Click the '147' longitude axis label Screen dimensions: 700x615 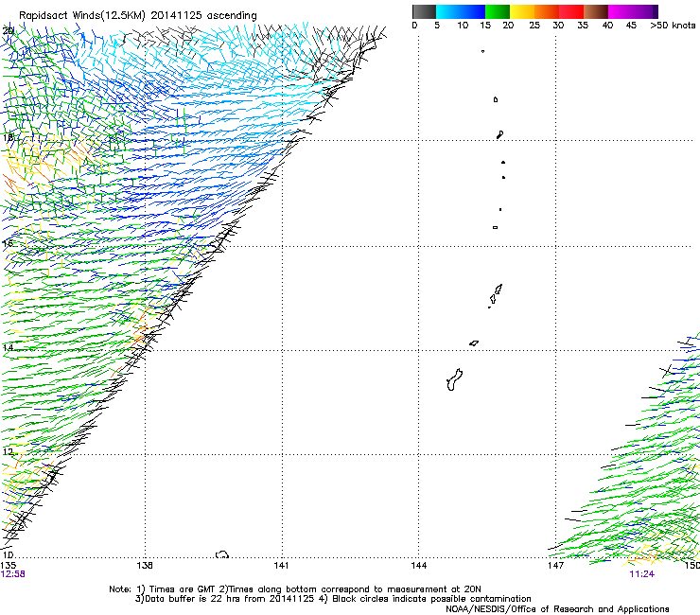click(x=555, y=566)
